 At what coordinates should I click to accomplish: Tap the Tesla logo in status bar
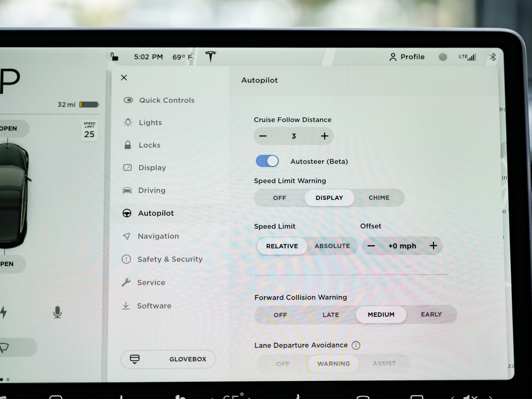(211, 57)
